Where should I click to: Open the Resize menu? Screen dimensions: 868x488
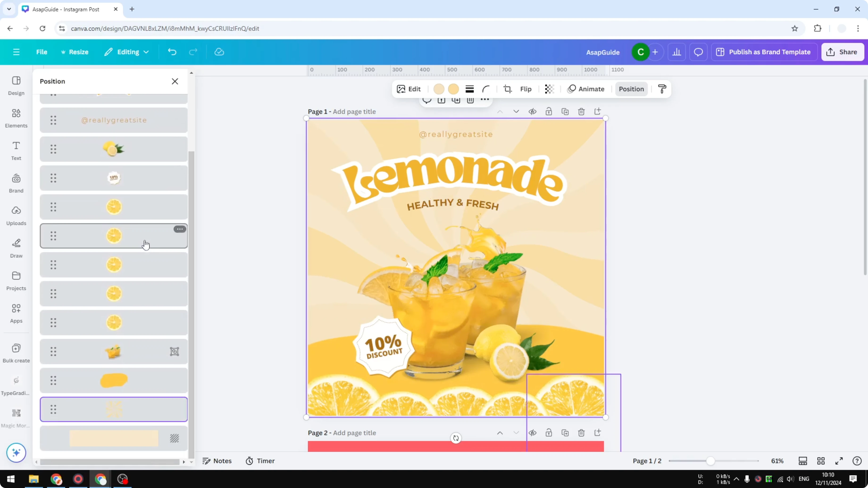point(75,52)
